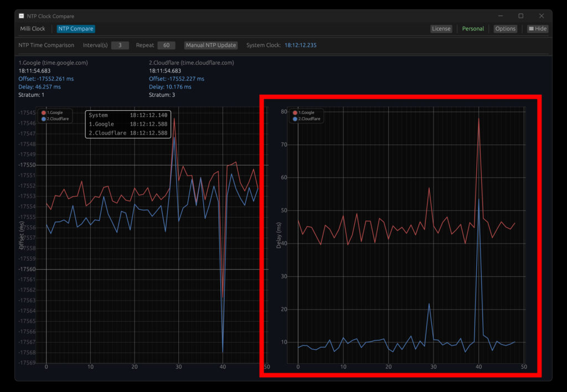Open the License button
This screenshot has height=392, width=567.
click(x=441, y=29)
